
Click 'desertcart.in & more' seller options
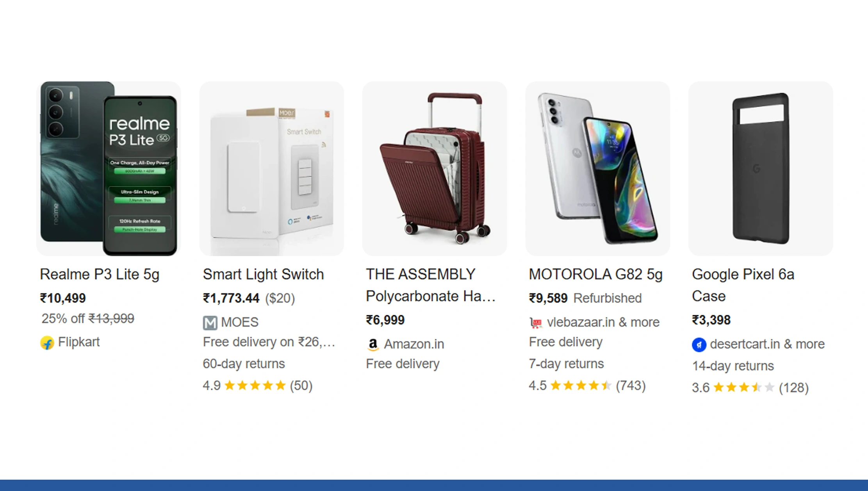[767, 344]
